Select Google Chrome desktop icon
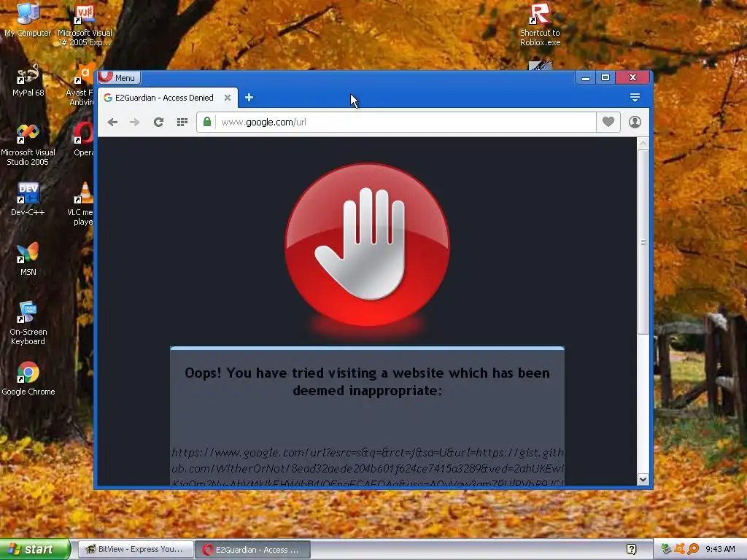The height and width of the screenshot is (560, 747). [x=28, y=379]
